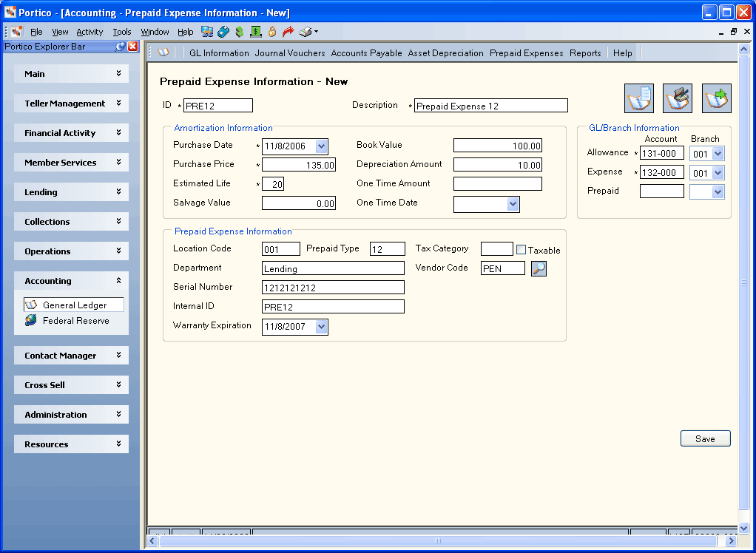The height and width of the screenshot is (553, 756).
Task: Open the One Time Date dropdown
Action: 513,204
